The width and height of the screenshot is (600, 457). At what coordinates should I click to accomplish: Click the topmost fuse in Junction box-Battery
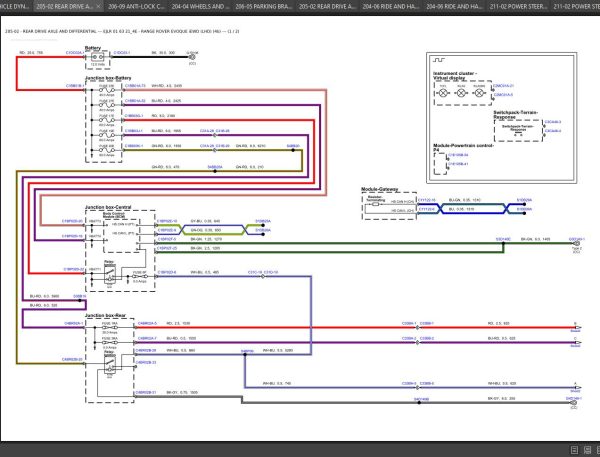105,88
